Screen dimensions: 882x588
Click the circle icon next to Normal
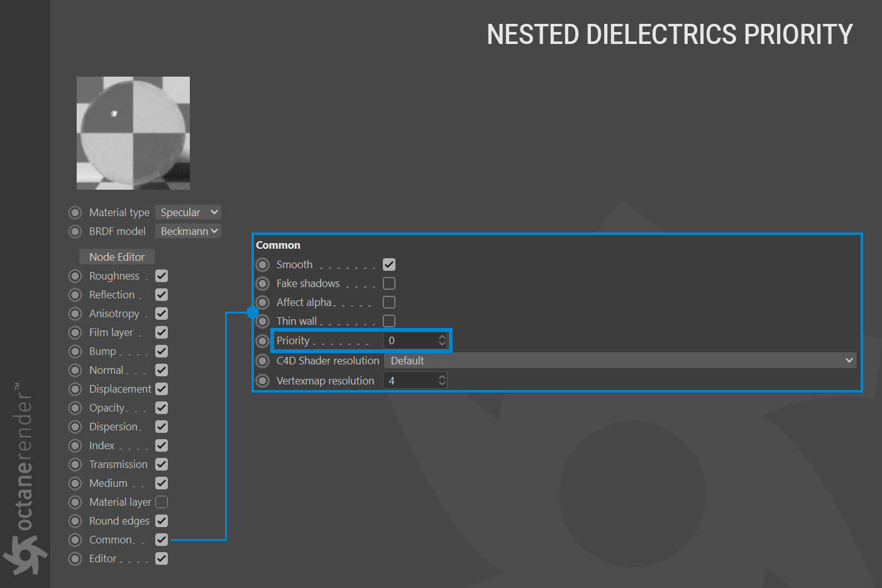[75, 370]
